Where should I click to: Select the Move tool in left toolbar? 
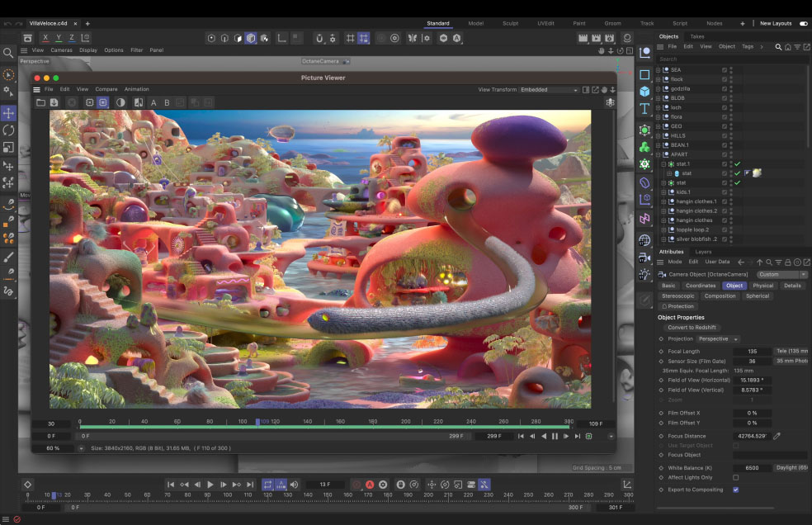[x=8, y=112]
